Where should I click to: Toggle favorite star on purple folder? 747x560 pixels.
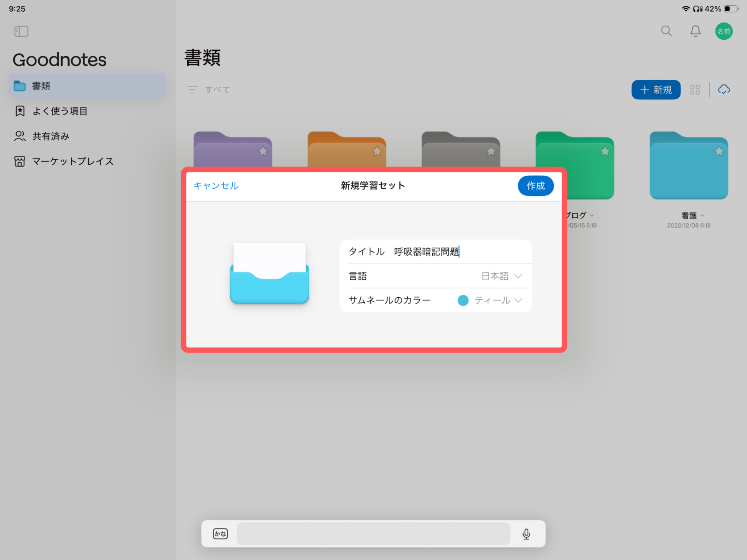coord(263,151)
